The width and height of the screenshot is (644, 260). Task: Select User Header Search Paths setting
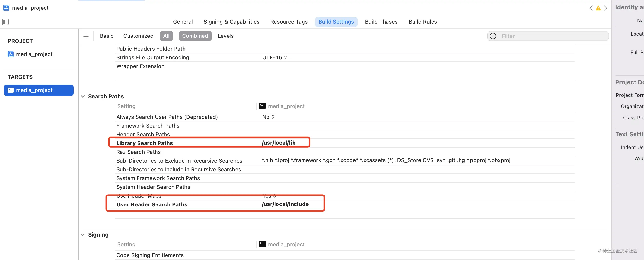click(x=152, y=204)
